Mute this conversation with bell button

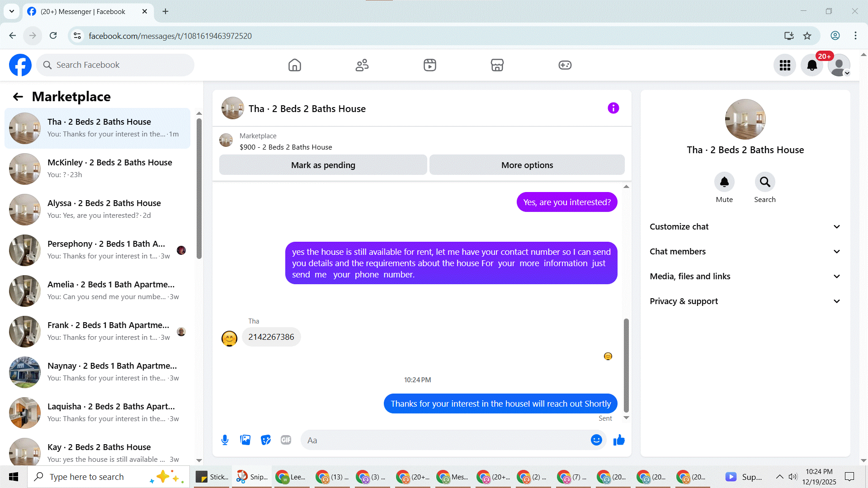[724, 182]
